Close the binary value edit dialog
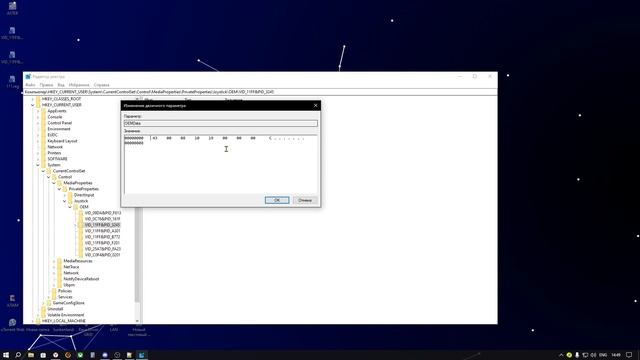 tap(315, 105)
